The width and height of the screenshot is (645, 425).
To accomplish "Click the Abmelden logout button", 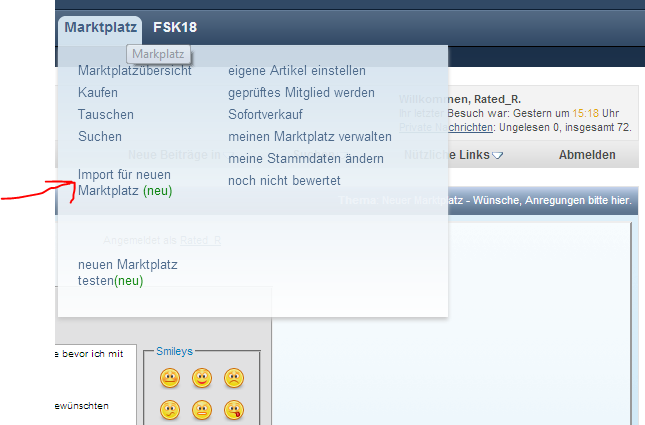I will 587,155.
